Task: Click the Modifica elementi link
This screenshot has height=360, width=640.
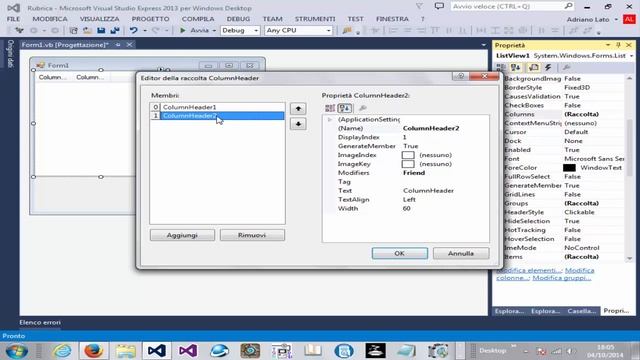Action: [529, 270]
